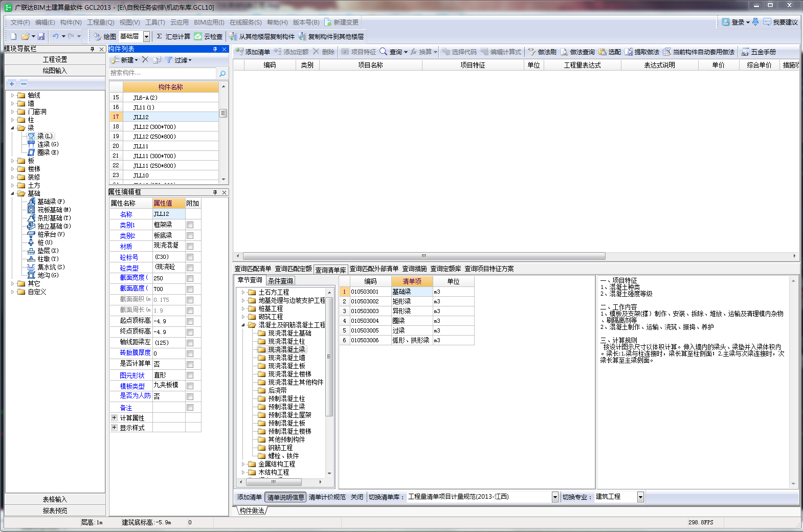Viewport: 803px width, 532px height.
Task: Click the save disk icon
Action: (41, 36)
